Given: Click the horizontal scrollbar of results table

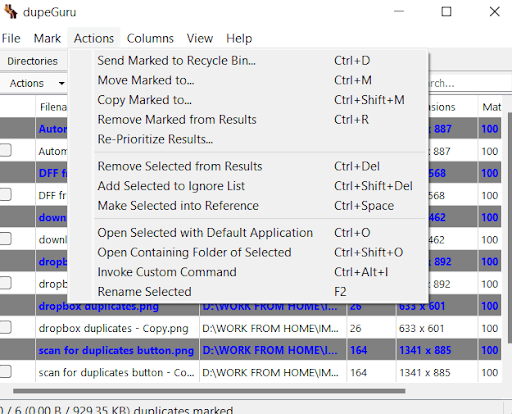Looking at the screenshot, I should tap(209, 391).
